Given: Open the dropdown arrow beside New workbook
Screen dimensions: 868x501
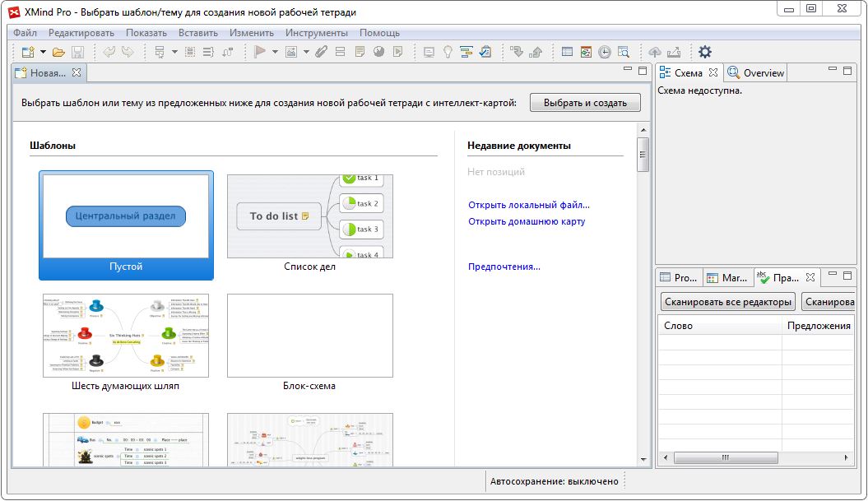Looking at the screenshot, I should tap(43, 52).
